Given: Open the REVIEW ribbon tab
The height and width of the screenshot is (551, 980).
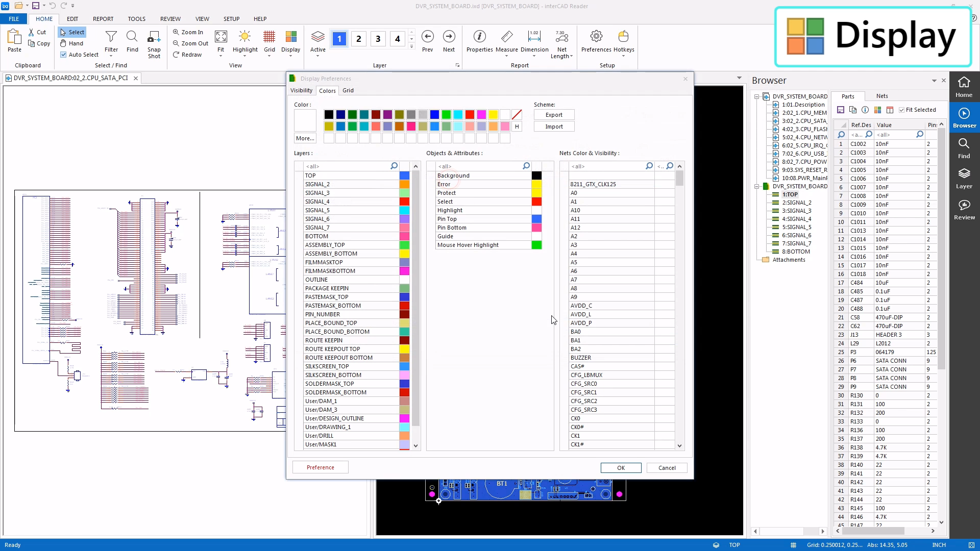Looking at the screenshot, I should tap(170, 19).
